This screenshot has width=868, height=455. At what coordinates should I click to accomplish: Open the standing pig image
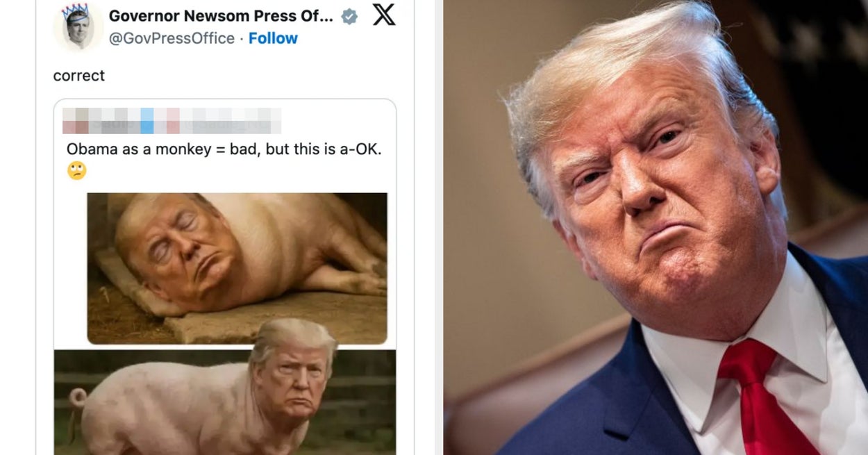tap(225, 402)
